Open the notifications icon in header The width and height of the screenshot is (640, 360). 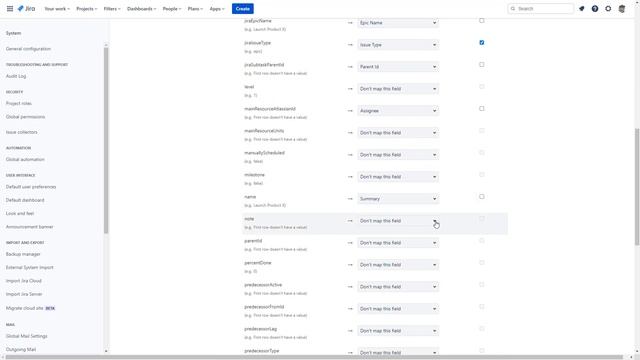pos(582,9)
